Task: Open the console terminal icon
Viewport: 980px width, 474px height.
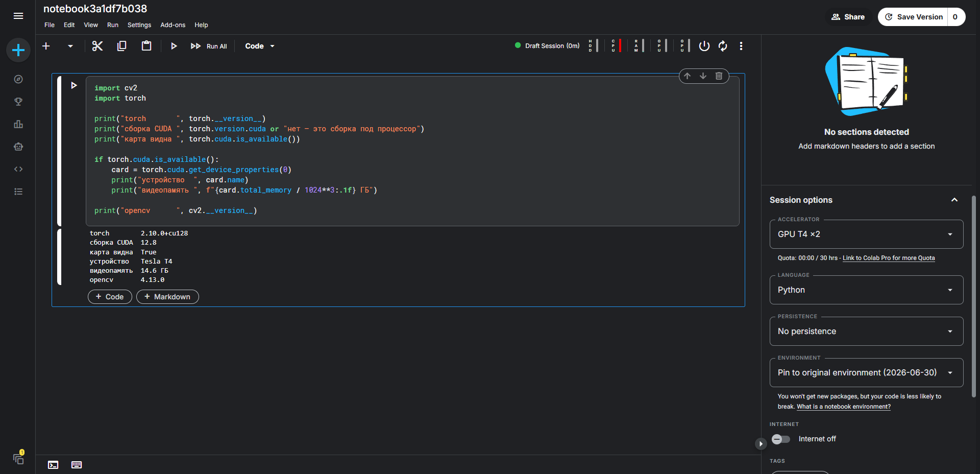Action: point(53,465)
